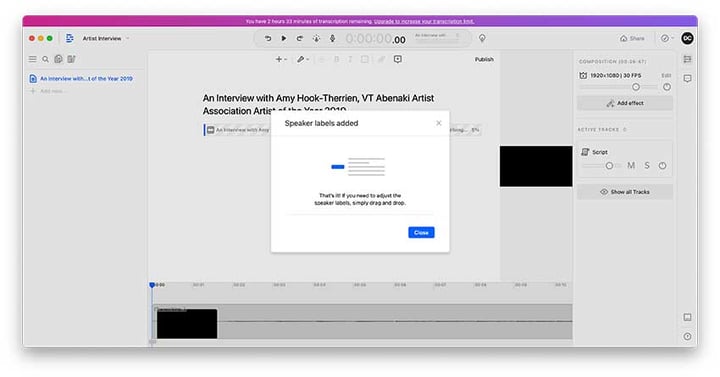Close the Speaker labels added dialog via Close button
The height and width of the screenshot is (377, 720).
point(421,232)
